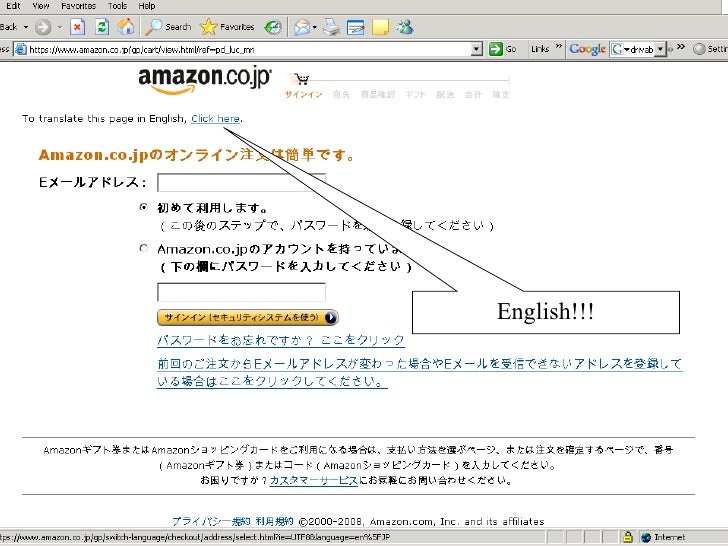Expand the address bar URL dropdown
The height and width of the screenshot is (546, 728).
tap(476, 49)
